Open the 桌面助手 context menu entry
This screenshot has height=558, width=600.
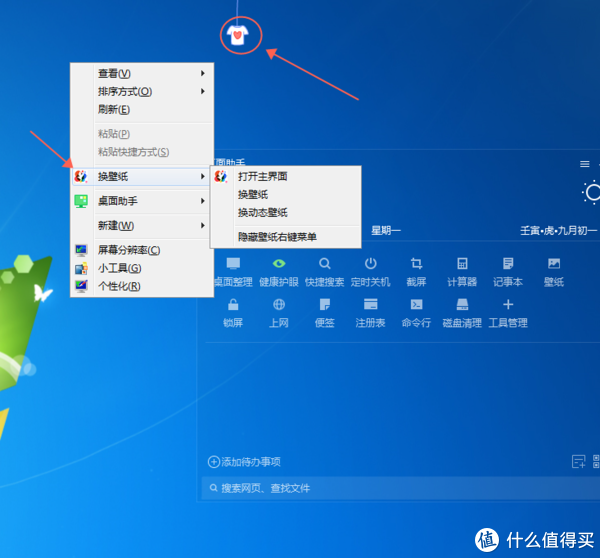142,201
